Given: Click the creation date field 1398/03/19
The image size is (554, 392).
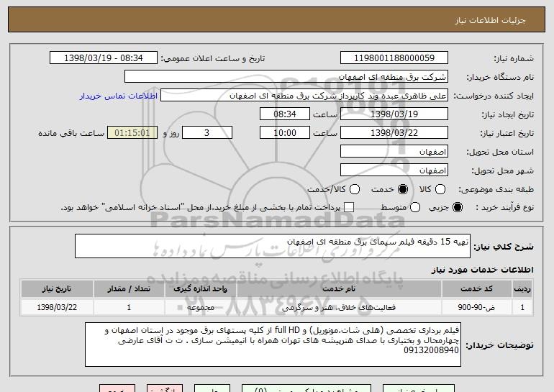Looking at the screenshot, I should (394, 114).
